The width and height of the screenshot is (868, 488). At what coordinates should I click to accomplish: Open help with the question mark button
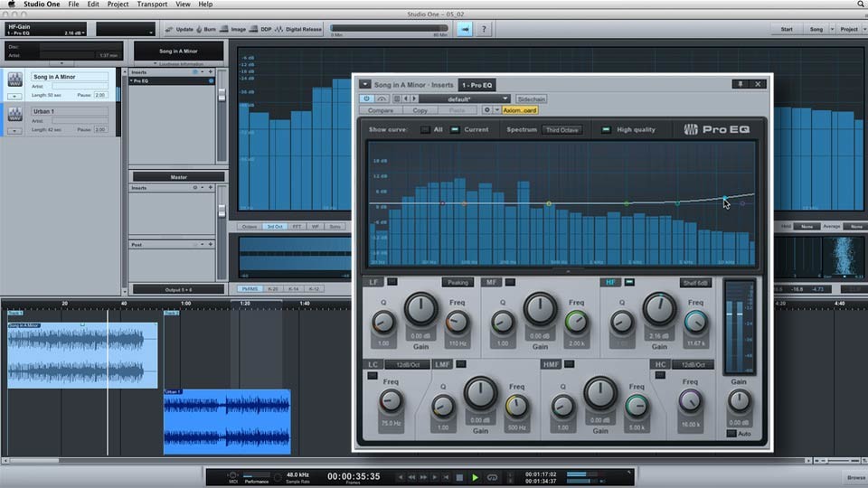click(484, 29)
